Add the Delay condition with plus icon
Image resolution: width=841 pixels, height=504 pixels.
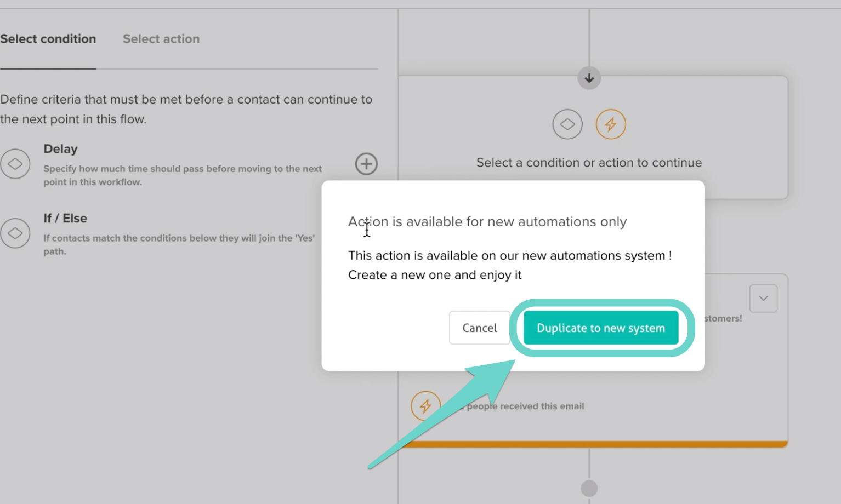pyautogui.click(x=366, y=164)
